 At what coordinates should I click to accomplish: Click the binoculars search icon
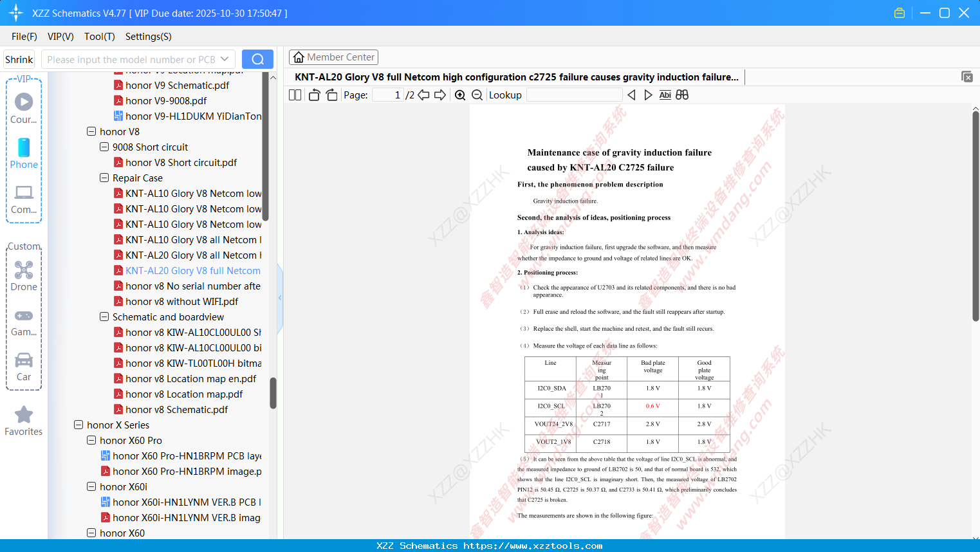(x=682, y=95)
